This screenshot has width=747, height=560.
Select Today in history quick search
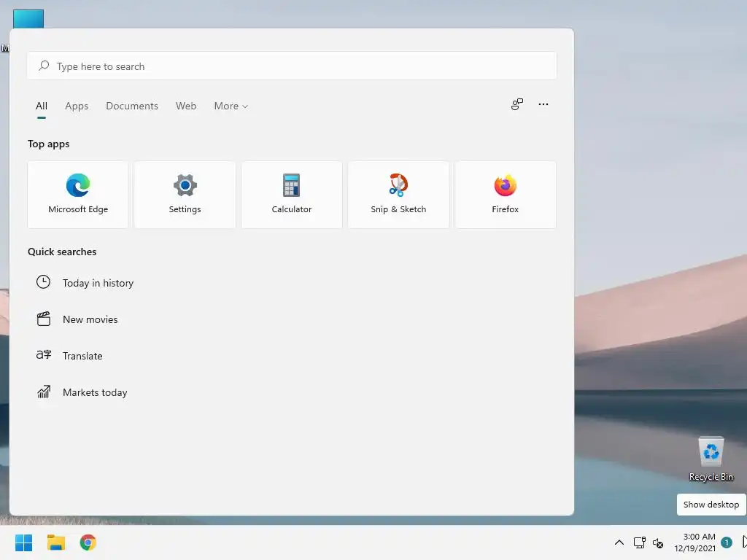point(98,283)
